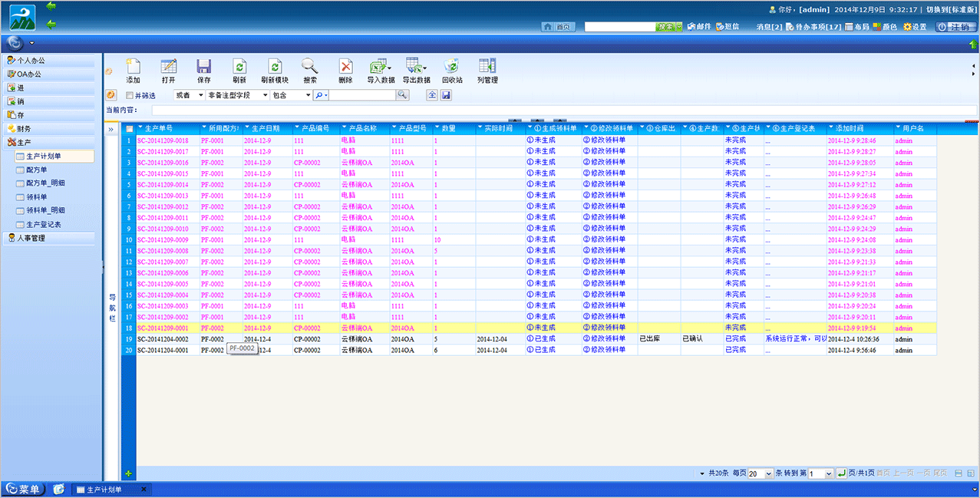The width and height of the screenshot is (980, 498).
Task: Expand the 生产单号 column header menu
Action: tap(140, 128)
